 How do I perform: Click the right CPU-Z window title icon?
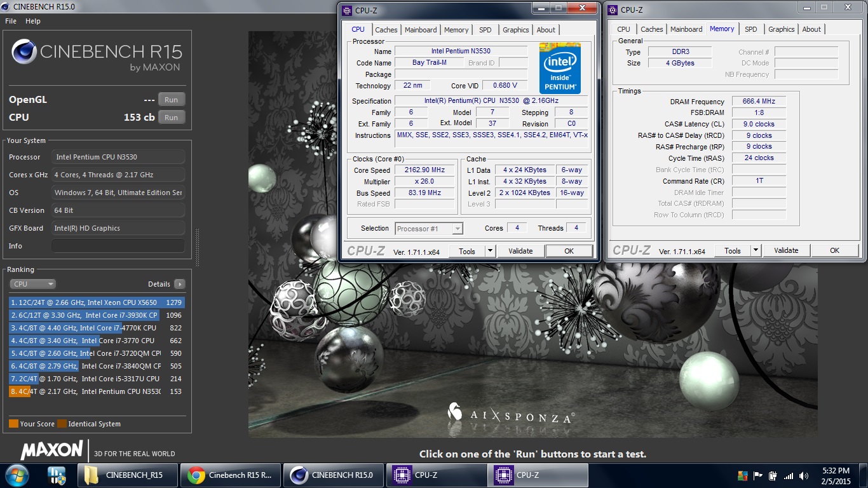pyautogui.click(x=613, y=10)
